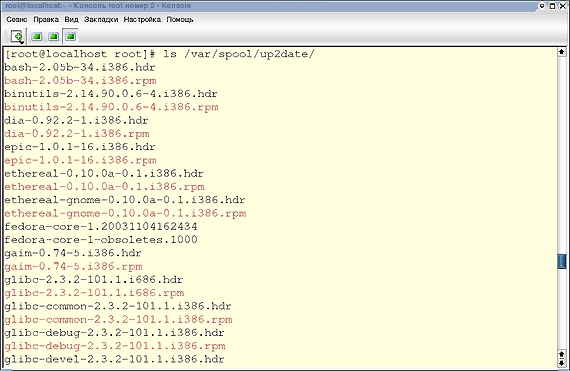Screen dimensions: 570x371
Task: Open the Правка menu
Action: point(46,20)
